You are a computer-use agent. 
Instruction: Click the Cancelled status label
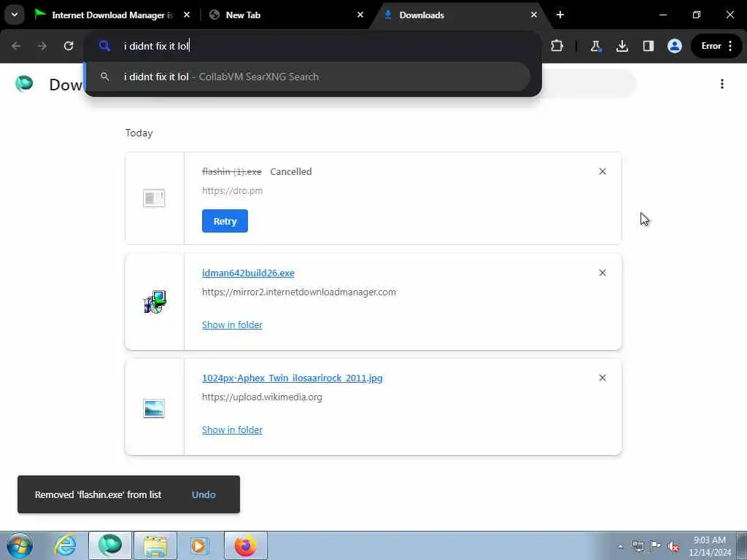click(290, 171)
